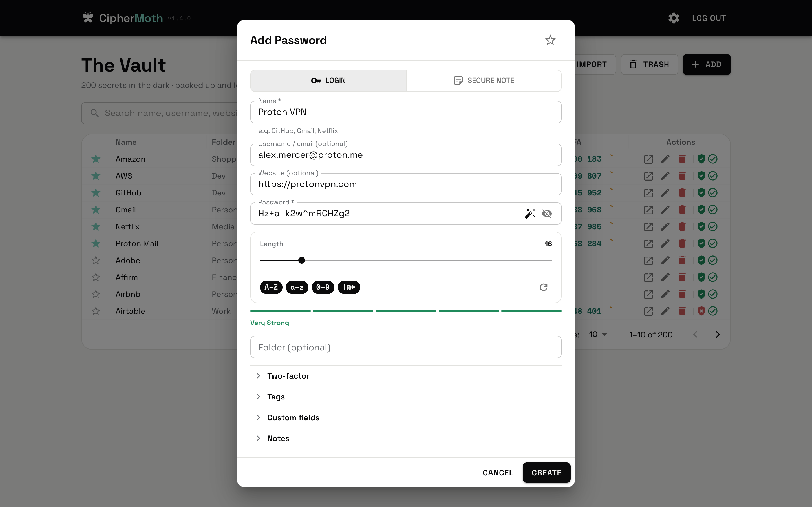Go to next page of vault entries
The width and height of the screenshot is (812, 507).
(x=718, y=335)
